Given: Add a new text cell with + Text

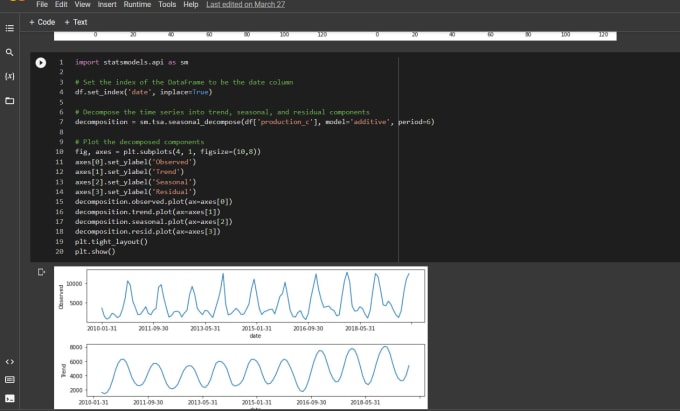Looking at the screenshot, I should [76, 22].
